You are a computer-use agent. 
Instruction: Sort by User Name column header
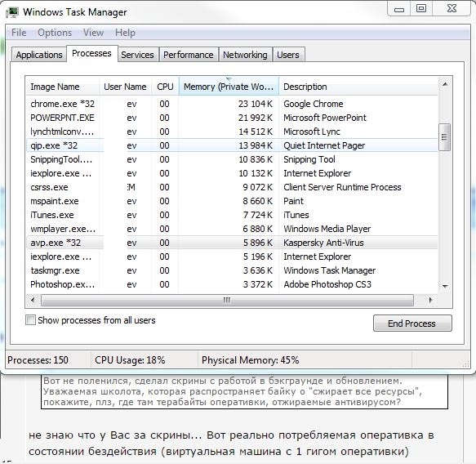click(x=125, y=87)
